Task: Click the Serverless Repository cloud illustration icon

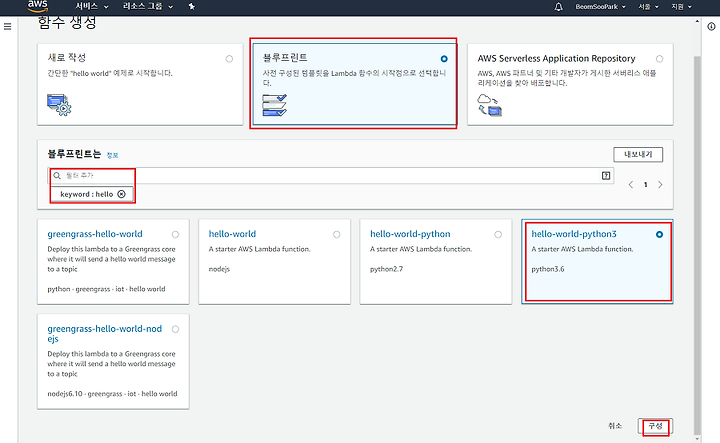Action: pyautogui.click(x=489, y=105)
